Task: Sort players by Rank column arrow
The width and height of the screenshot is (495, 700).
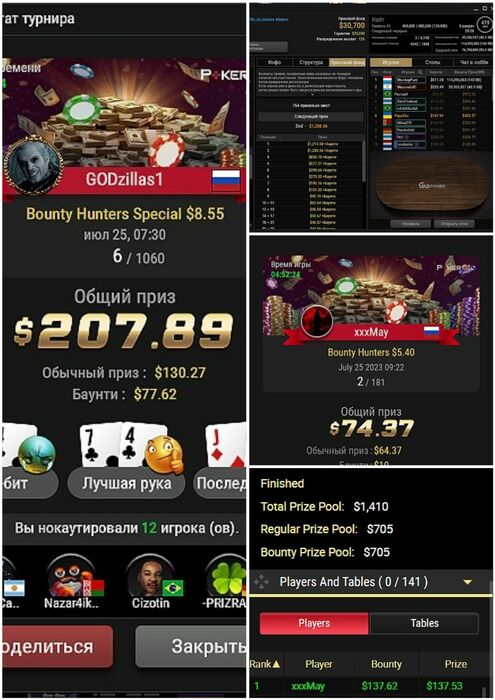Action: [x=276, y=664]
